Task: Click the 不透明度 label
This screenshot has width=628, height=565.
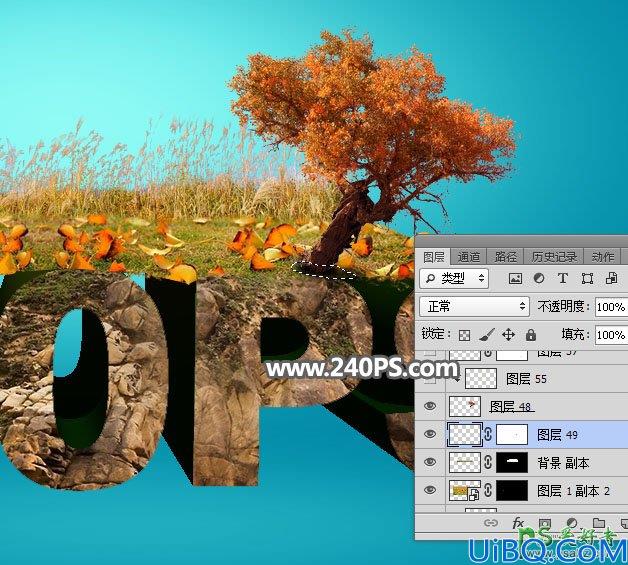Action: 564,307
